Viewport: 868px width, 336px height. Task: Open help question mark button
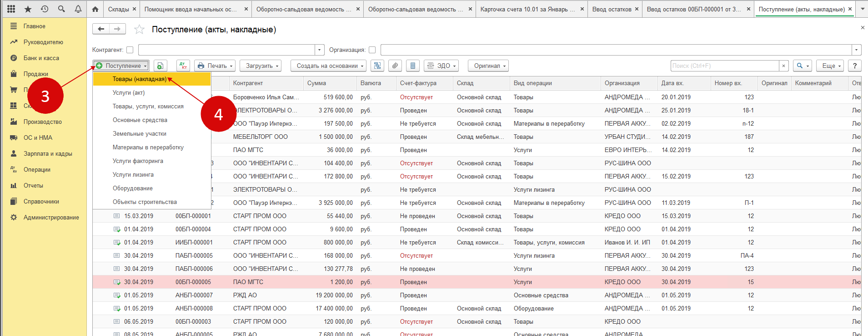coord(855,66)
